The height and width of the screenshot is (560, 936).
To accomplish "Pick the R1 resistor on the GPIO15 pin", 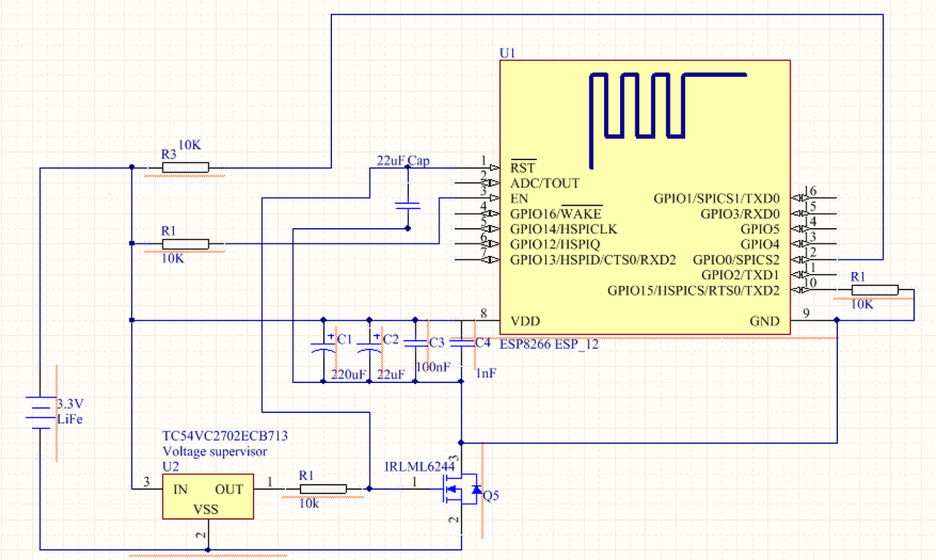I will click(875, 290).
